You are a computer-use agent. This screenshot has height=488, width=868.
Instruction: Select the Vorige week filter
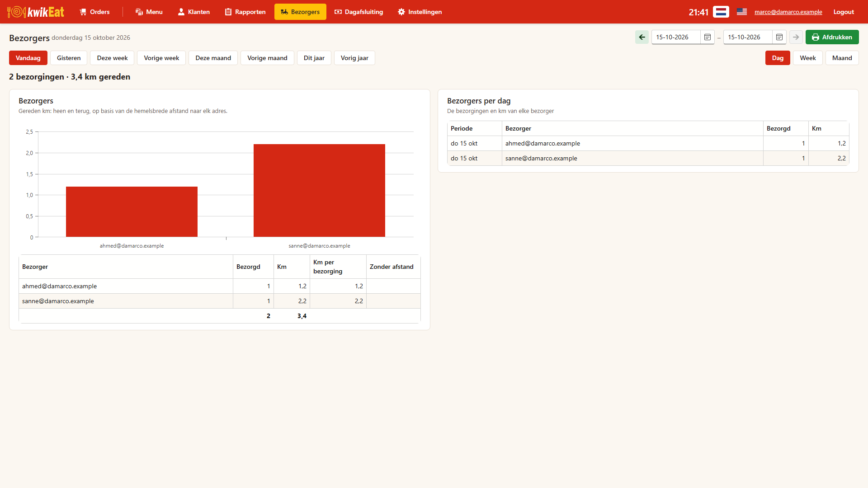pyautogui.click(x=161, y=58)
